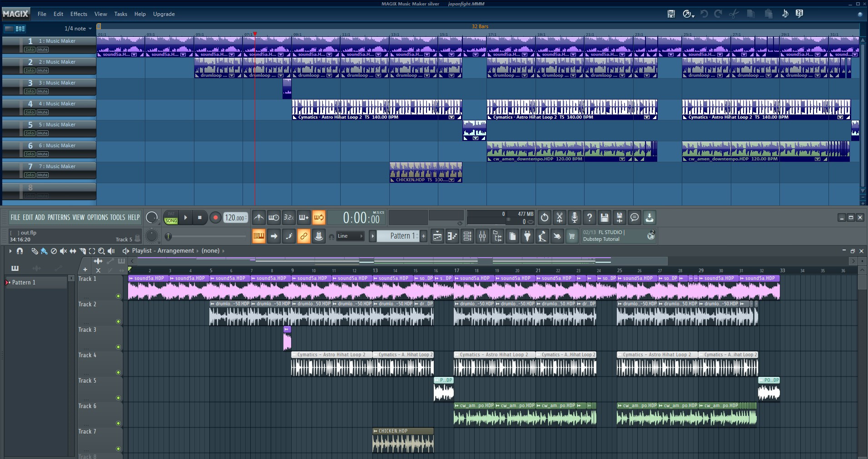
Task: Open the shopping cart content library
Action: point(572,236)
